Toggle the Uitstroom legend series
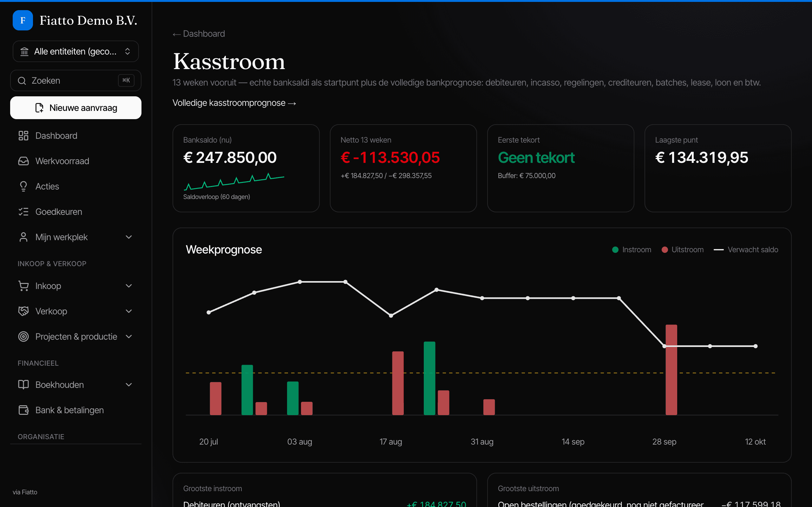This screenshot has width=812, height=507. (682, 249)
